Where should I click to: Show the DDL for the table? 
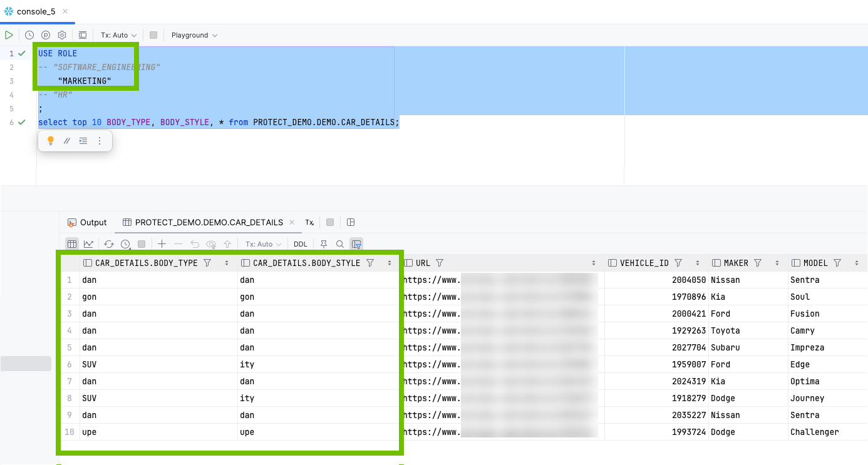300,244
